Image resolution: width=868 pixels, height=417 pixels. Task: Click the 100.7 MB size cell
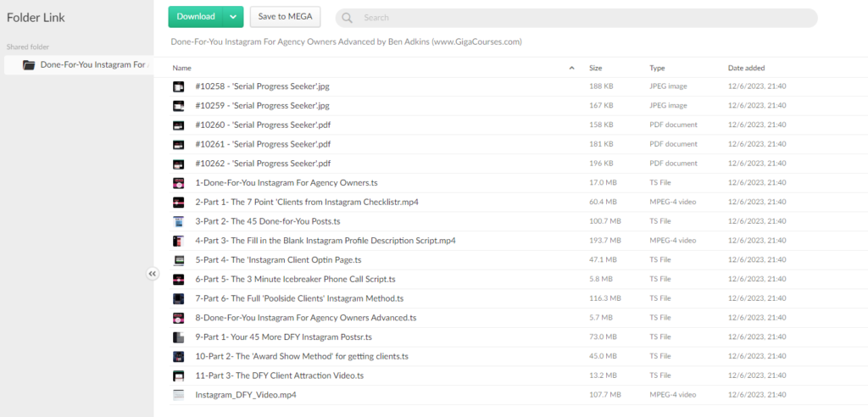(605, 221)
